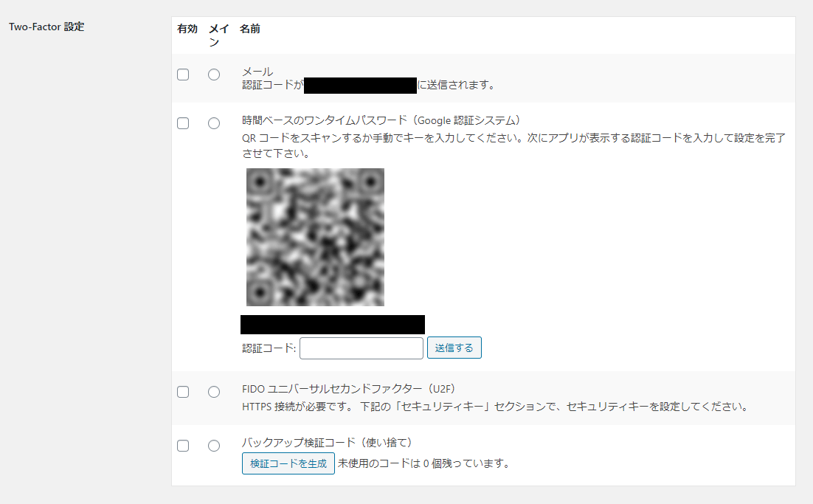Click the メイン column header
This screenshot has height=504, width=813.
coord(218,35)
